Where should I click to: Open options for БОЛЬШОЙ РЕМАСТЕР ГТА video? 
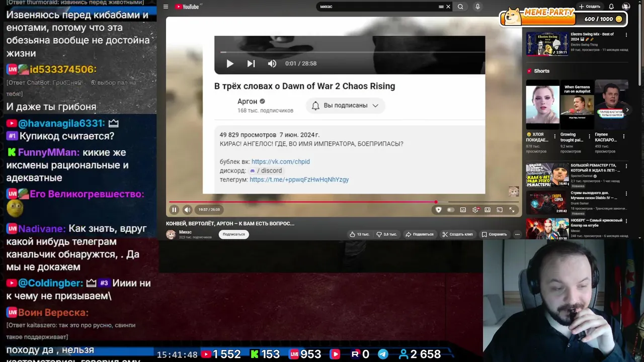(626, 166)
